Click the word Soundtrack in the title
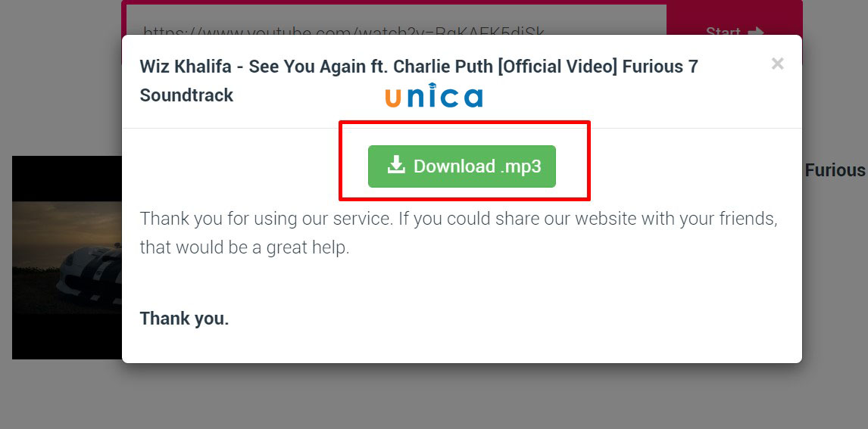The image size is (868, 429). click(186, 95)
